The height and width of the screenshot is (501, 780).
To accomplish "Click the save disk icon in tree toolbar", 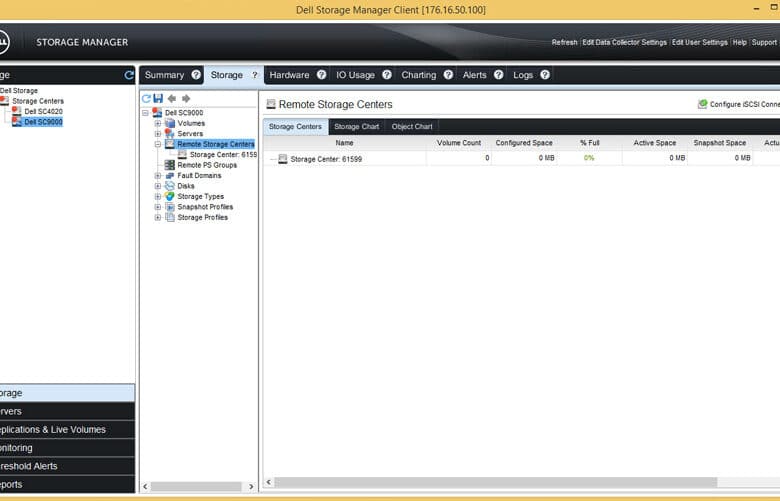I will pos(158,99).
